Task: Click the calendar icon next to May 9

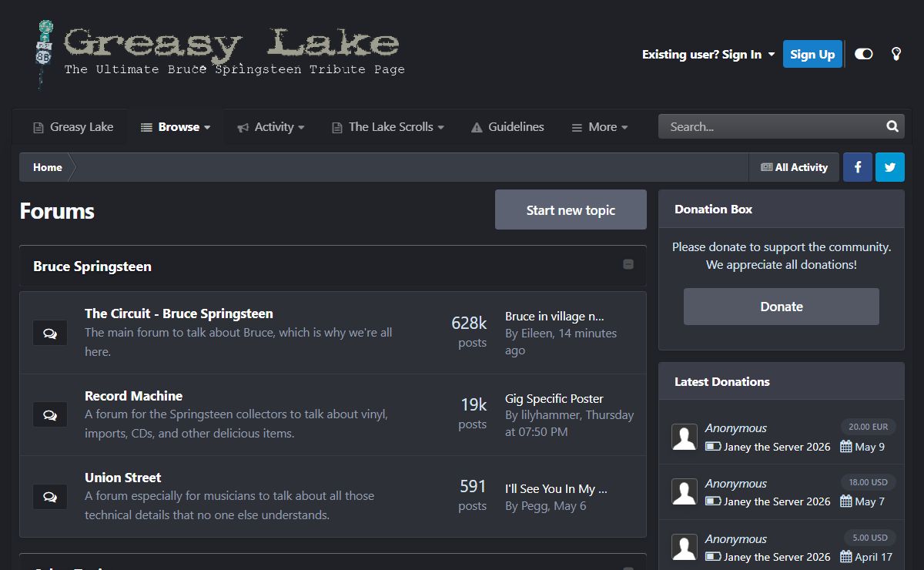Action: (845, 447)
